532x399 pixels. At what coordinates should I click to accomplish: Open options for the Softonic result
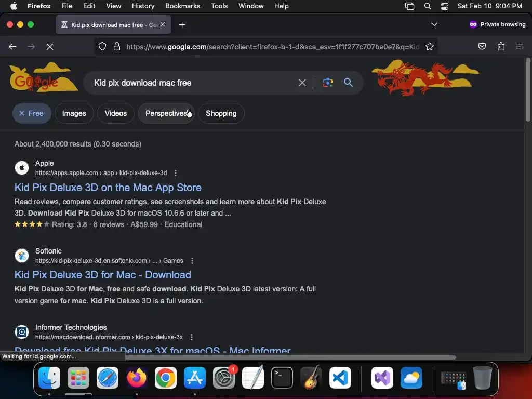(x=192, y=261)
